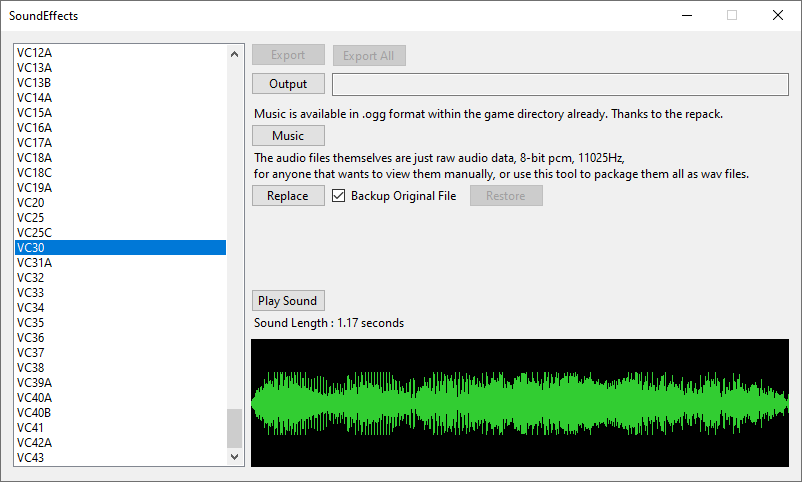Select VC42A in the sound list
The image size is (802, 482).
[x=121, y=443]
